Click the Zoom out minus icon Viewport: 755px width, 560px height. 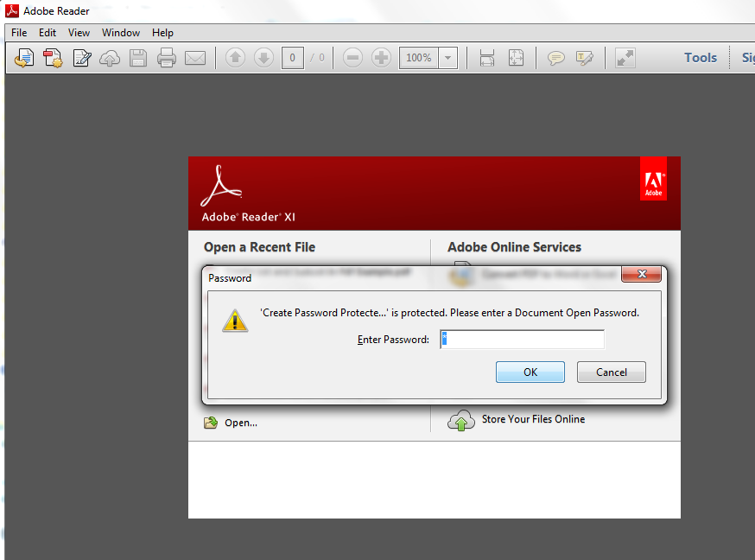[352, 58]
